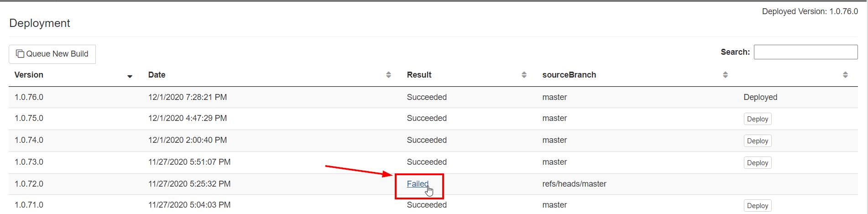Viewport: 868px width, 214px height.
Task: Focus the Search input field
Action: [805, 52]
